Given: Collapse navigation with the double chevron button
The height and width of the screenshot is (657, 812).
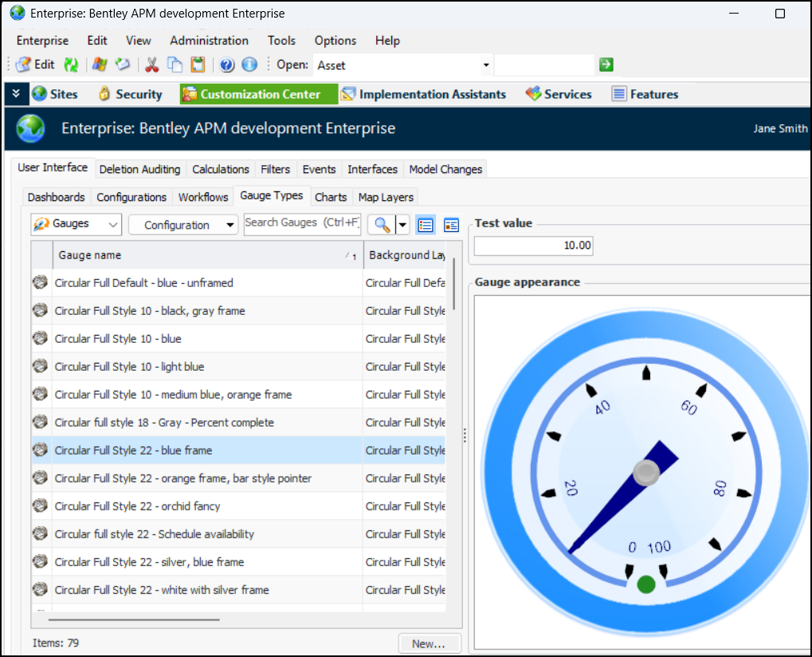Looking at the screenshot, I should 16,94.
